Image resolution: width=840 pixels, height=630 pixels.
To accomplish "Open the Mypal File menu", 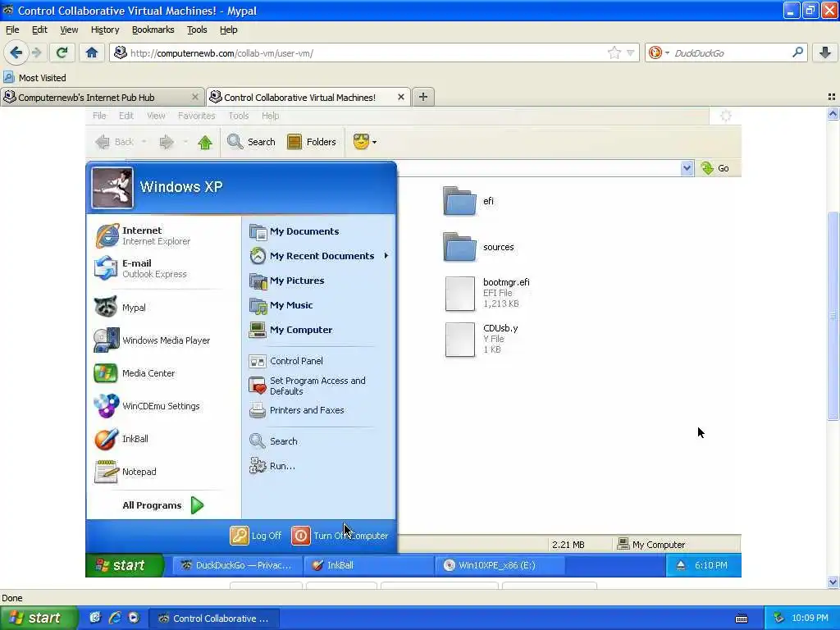I will pyautogui.click(x=12, y=30).
